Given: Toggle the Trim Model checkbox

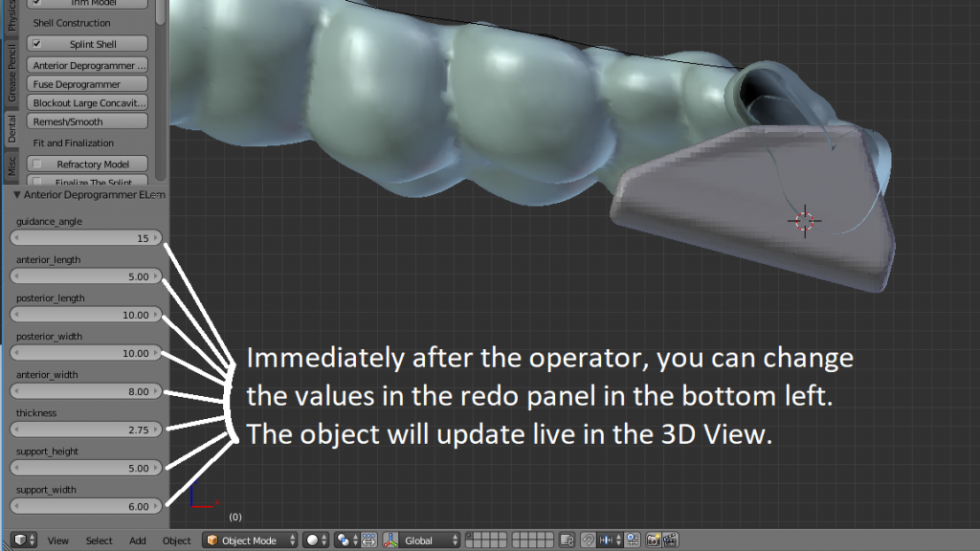Looking at the screenshot, I should click(x=37, y=2).
